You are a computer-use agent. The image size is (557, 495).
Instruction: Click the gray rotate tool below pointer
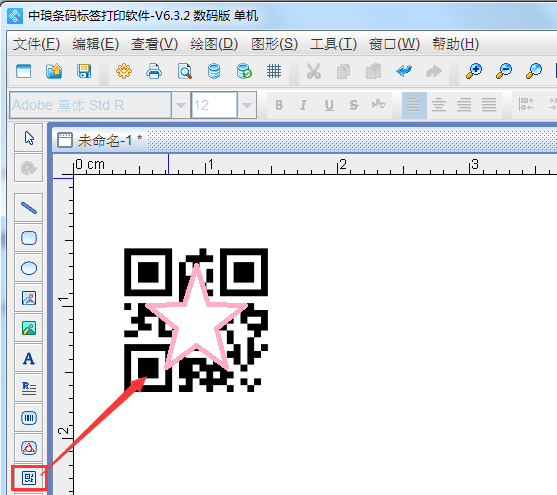click(29, 168)
